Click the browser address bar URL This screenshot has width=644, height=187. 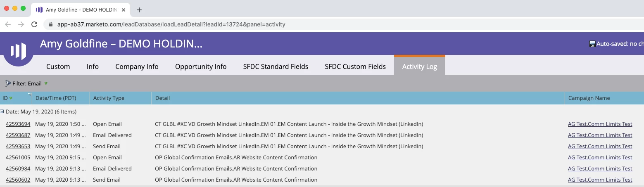[x=171, y=24]
